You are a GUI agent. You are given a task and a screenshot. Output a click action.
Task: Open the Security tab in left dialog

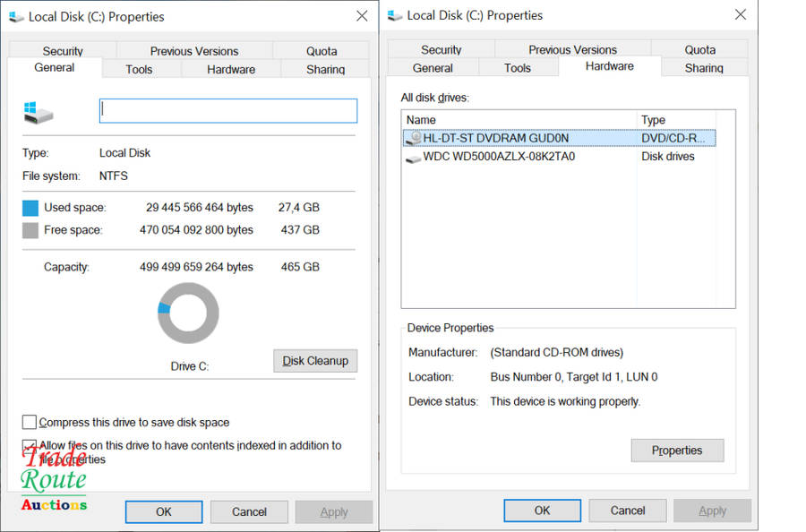tap(63, 51)
